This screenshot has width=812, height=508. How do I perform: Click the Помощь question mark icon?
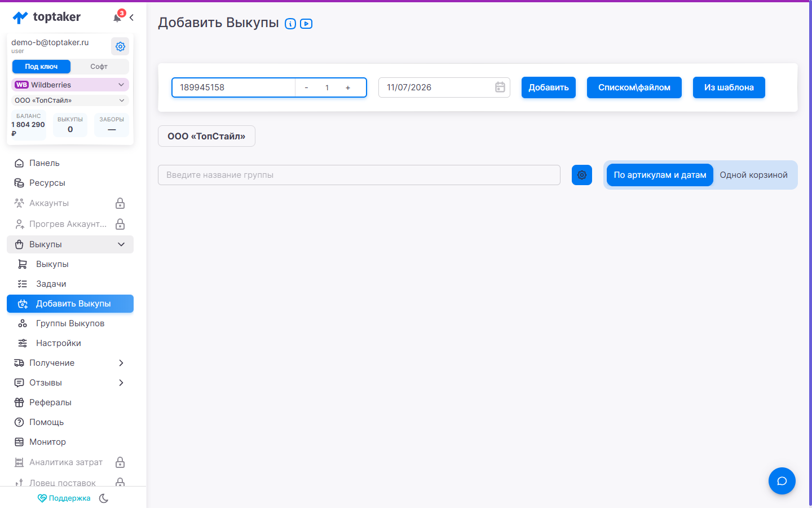(x=19, y=422)
